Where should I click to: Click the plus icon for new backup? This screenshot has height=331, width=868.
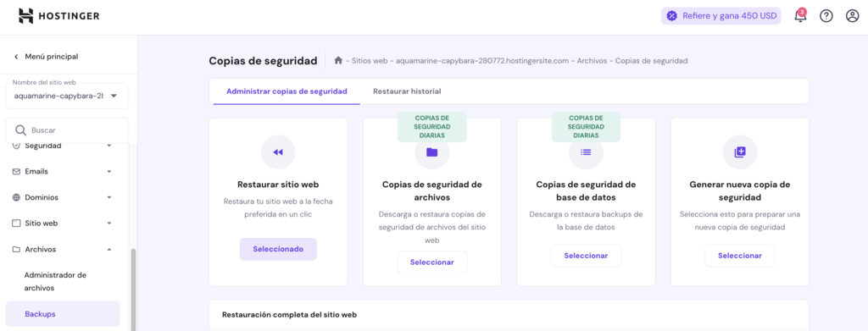(x=740, y=152)
